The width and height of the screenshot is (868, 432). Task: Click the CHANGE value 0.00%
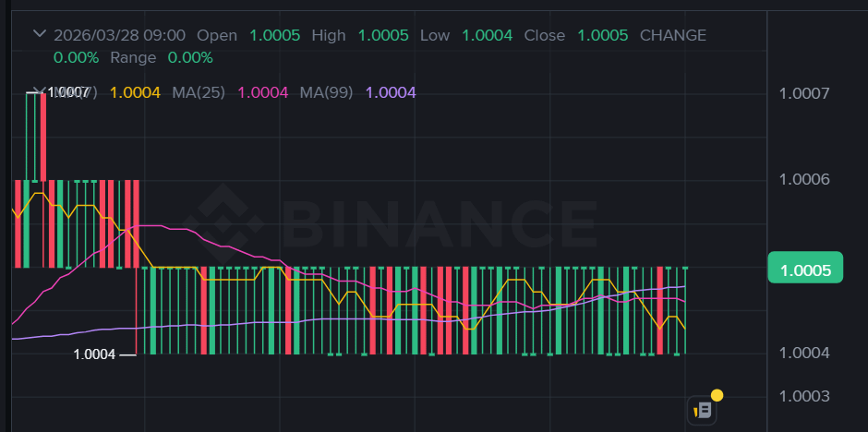[77, 57]
